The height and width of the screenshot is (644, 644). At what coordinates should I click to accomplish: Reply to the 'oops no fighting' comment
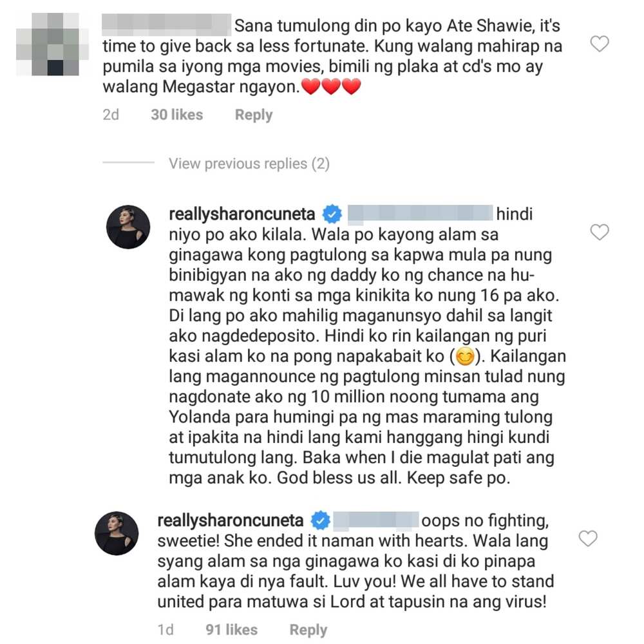click(308, 630)
